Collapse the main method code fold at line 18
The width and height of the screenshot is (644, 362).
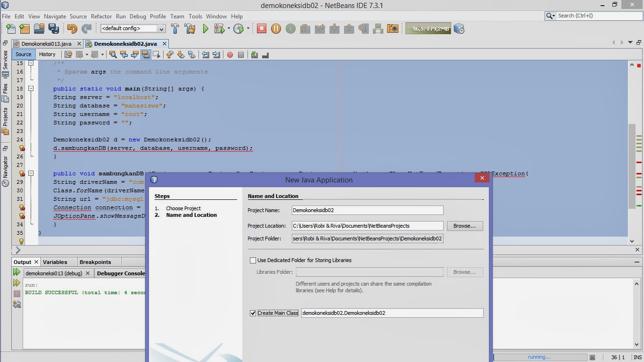[x=31, y=89]
